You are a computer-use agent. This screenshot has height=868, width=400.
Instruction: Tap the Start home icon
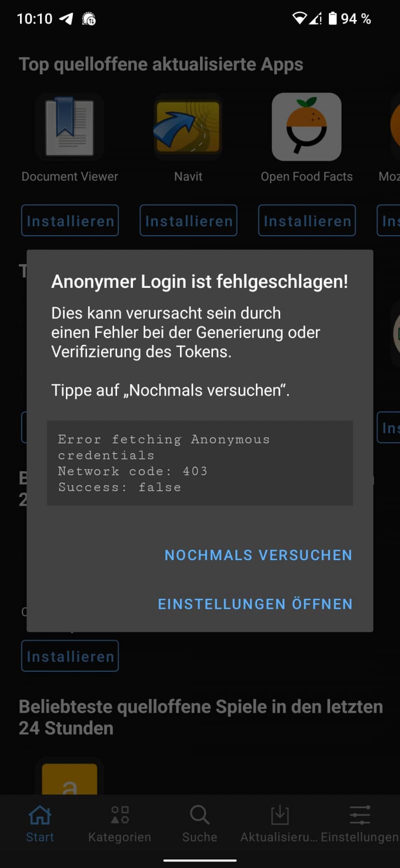pyautogui.click(x=40, y=815)
